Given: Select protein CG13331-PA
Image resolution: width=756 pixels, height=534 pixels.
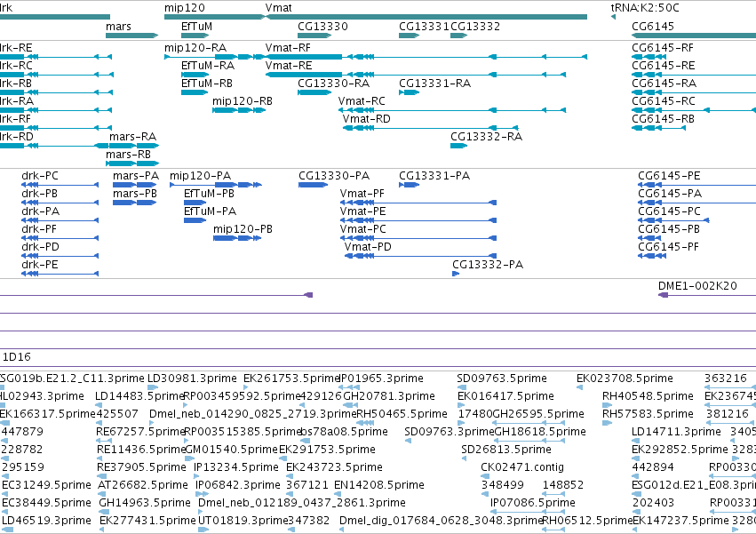Looking at the screenshot, I should (409, 185).
